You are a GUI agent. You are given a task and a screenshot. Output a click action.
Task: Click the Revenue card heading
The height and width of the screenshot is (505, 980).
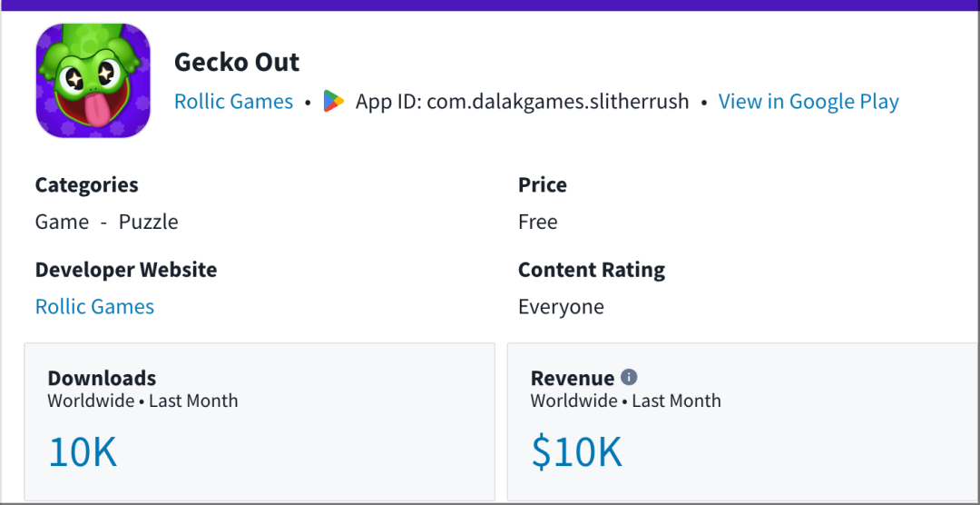pyautogui.click(x=573, y=378)
